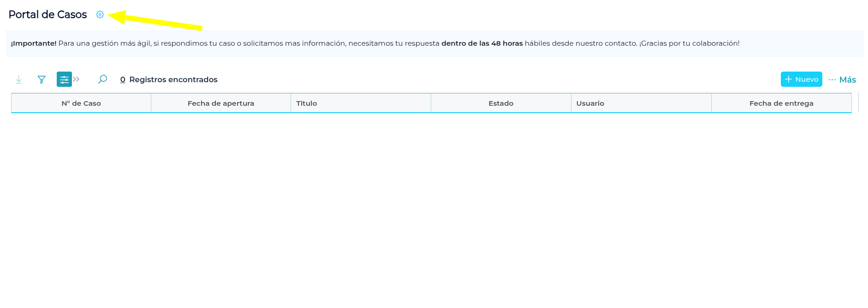Toggle the highlighted sliders options button
Viewport: 868px width, 308px height.
pyautogui.click(x=64, y=79)
